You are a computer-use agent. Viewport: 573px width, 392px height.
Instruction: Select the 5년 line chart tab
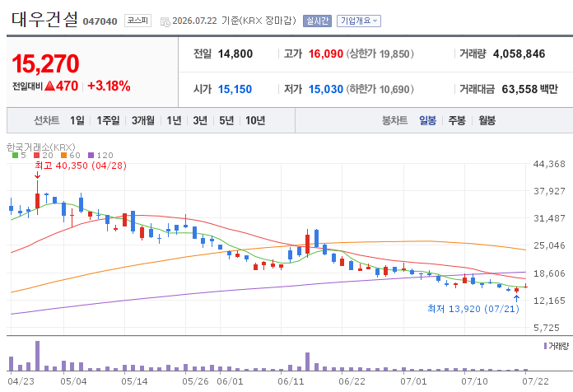[226, 120]
